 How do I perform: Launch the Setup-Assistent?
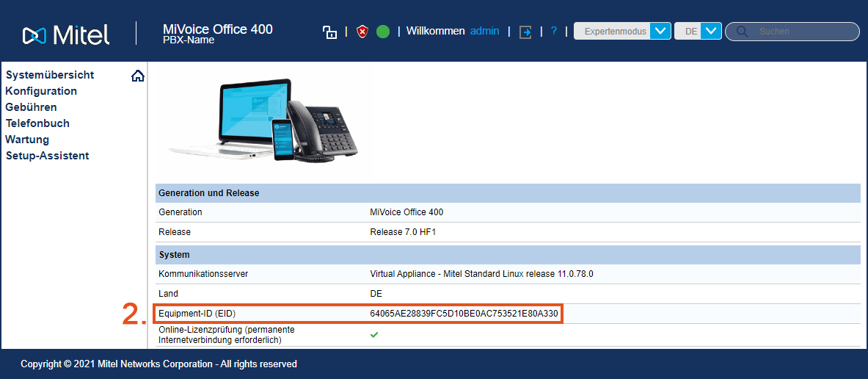coord(47,156)
